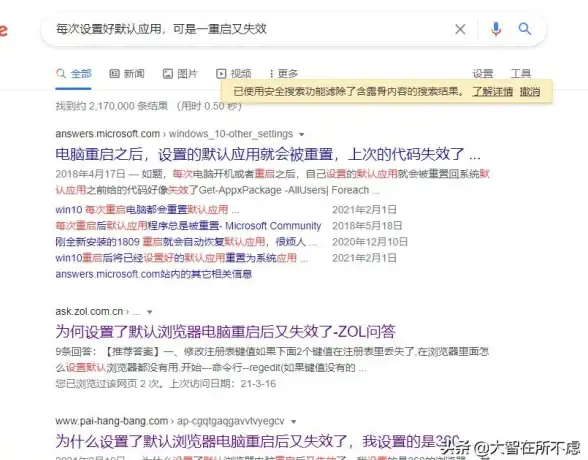Clear the search box with the X icon
The width and height of the screenshot is (588, 460).
point(460,29)
